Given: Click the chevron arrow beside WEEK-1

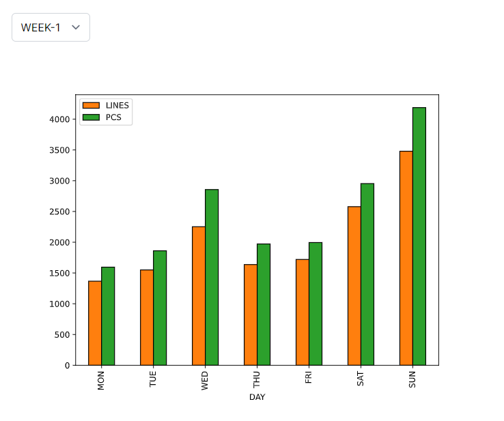Looking at the screenshot, I should (76, 27).
